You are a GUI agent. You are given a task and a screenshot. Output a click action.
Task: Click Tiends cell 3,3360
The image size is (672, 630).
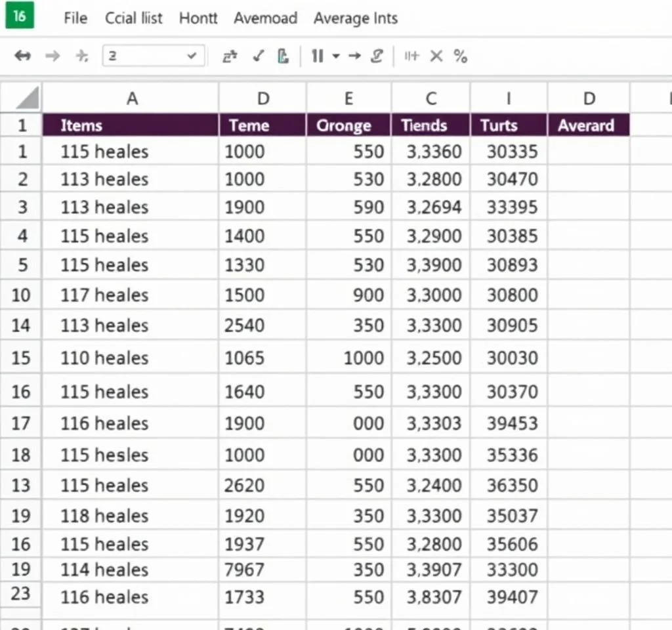(430, 152)
